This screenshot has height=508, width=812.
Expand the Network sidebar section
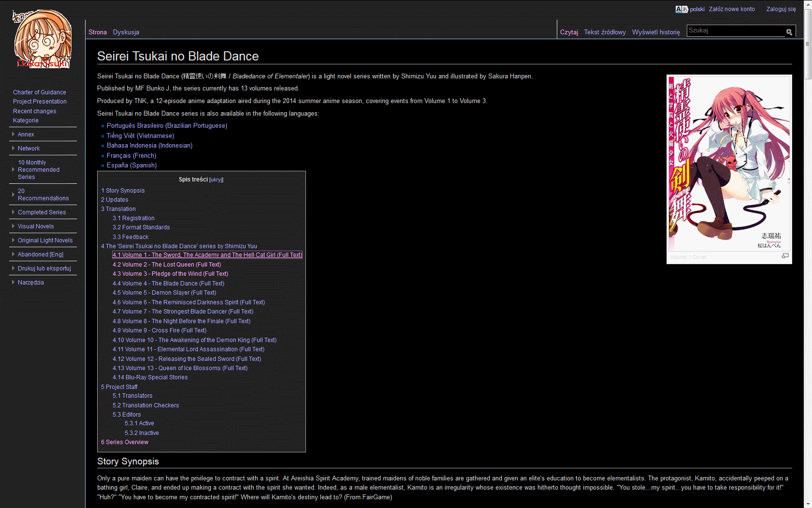point(29,149)
